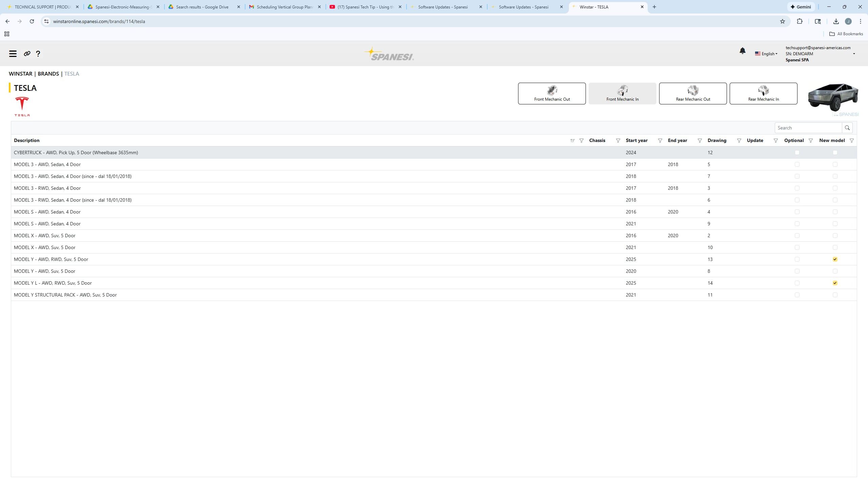868x488 pixels.
Task: Expand the English language dropdown
Action: point(766,54)
